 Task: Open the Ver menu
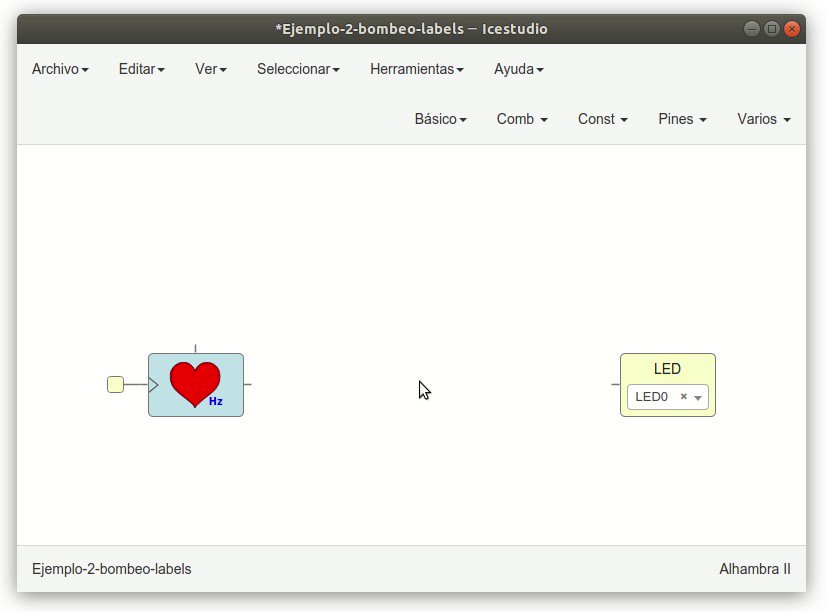pos(211,69)
